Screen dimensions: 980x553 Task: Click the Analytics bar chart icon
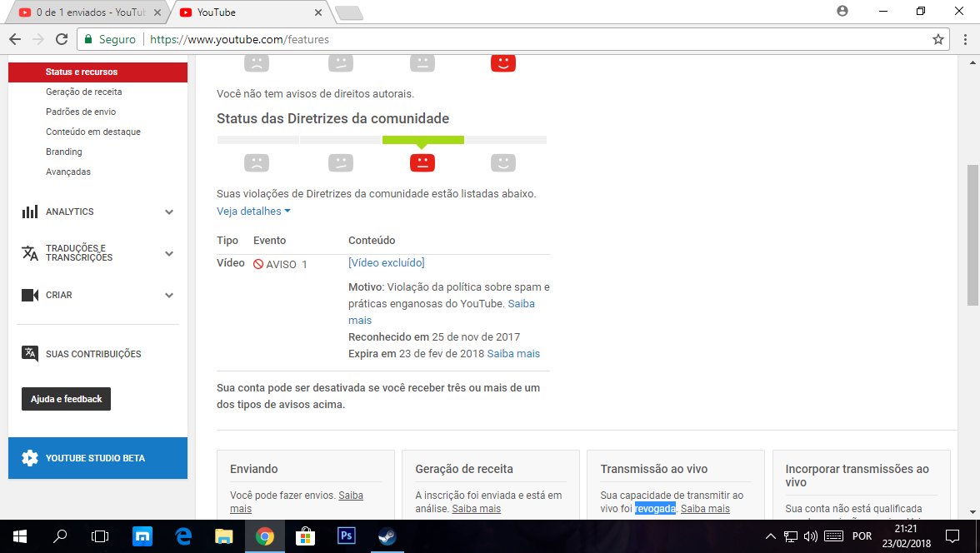click(29, 212)
